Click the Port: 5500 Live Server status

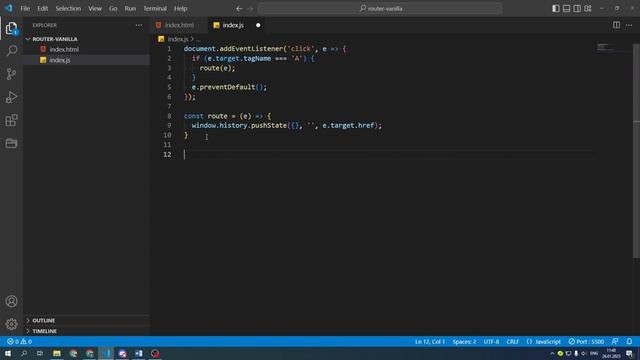[586, 342]
